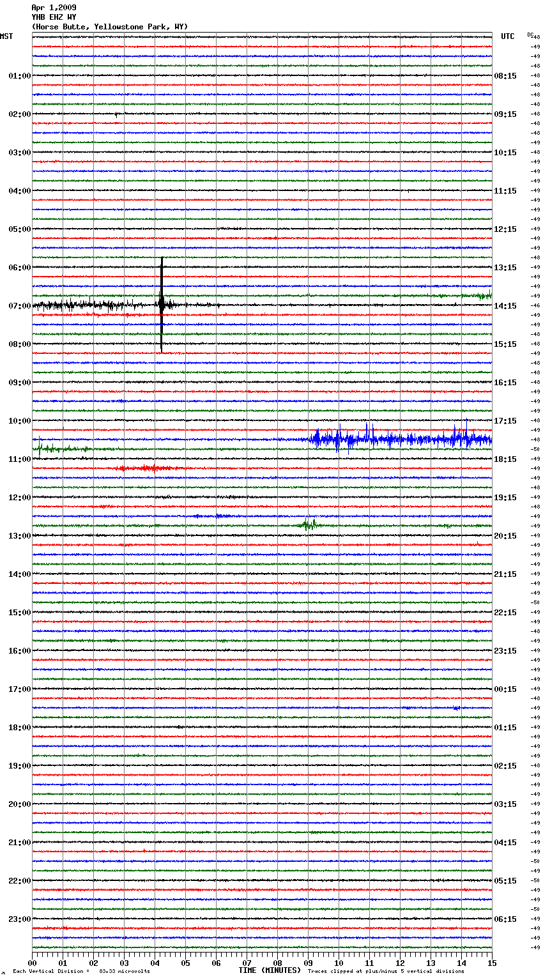Click the Each Vertical Division 83.33 microvolts note
The width and height of the screenshot is (543, 980).
[82, 972]
